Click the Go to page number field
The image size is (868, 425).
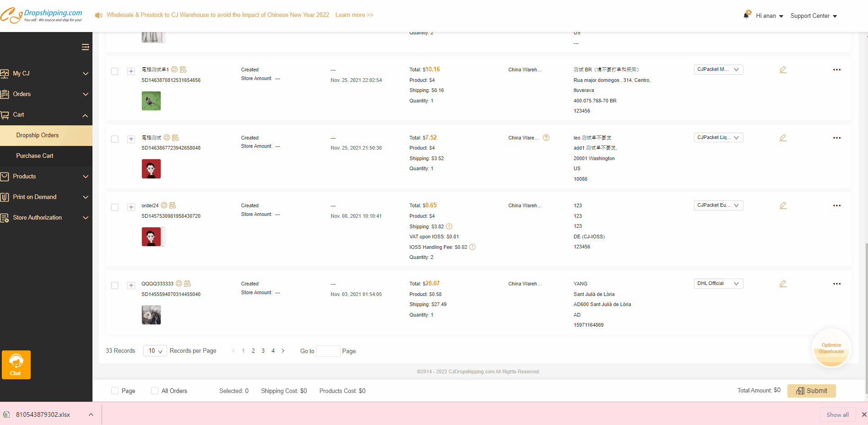[x=328, y=351]
